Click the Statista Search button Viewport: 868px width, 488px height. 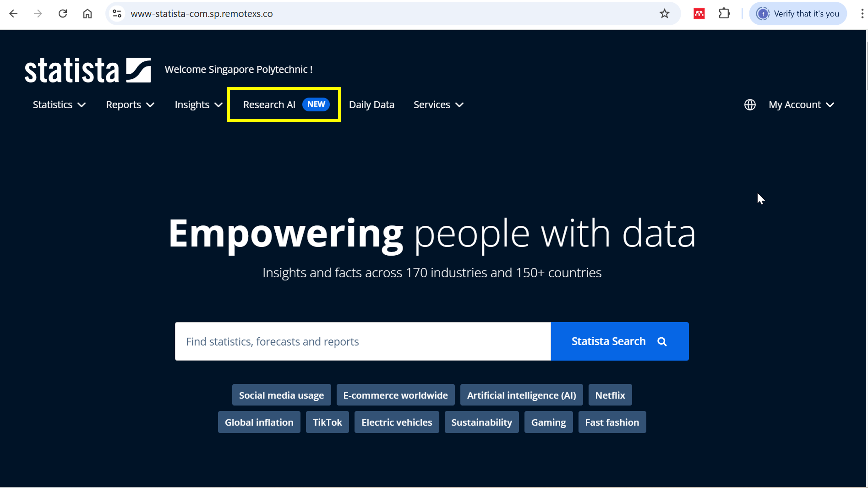619,341
